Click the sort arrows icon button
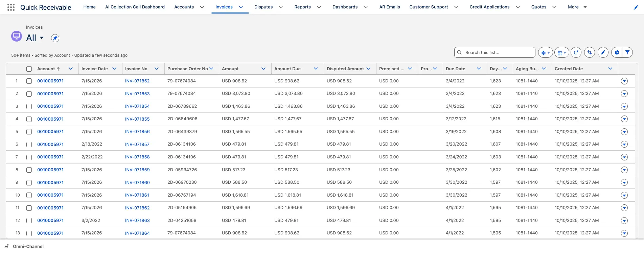 point(589,52)
